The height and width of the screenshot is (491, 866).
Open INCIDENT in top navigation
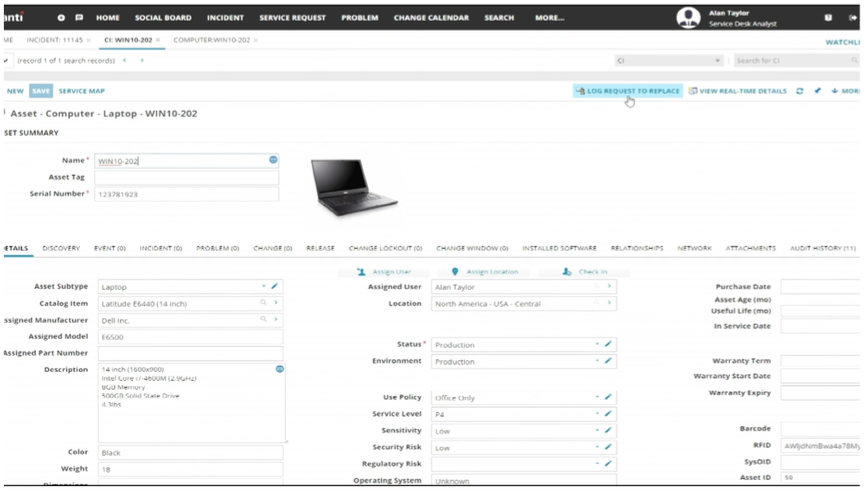(x=225, y=18)
